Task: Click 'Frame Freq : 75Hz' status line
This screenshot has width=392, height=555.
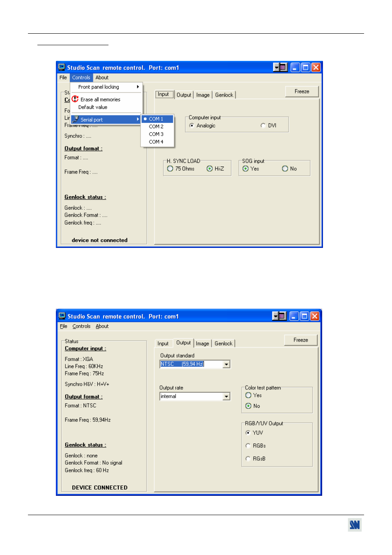Action: [84, 373]
